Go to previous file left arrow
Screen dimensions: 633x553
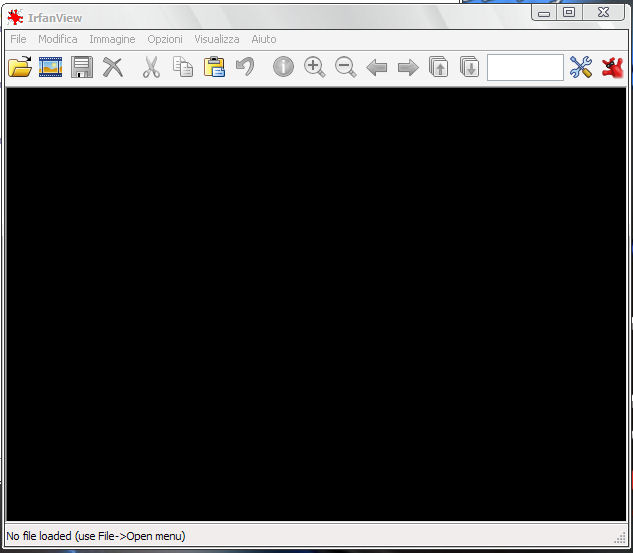(377, 67)
